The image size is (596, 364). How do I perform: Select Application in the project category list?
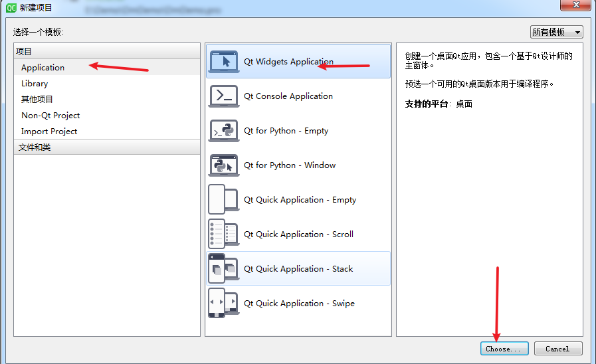pyautogui.click(x=107, y=67)
